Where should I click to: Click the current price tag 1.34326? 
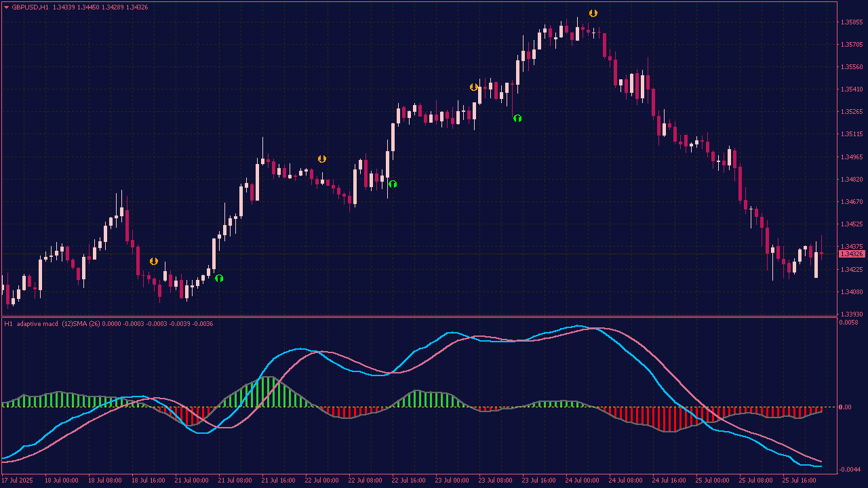(852, 254)
